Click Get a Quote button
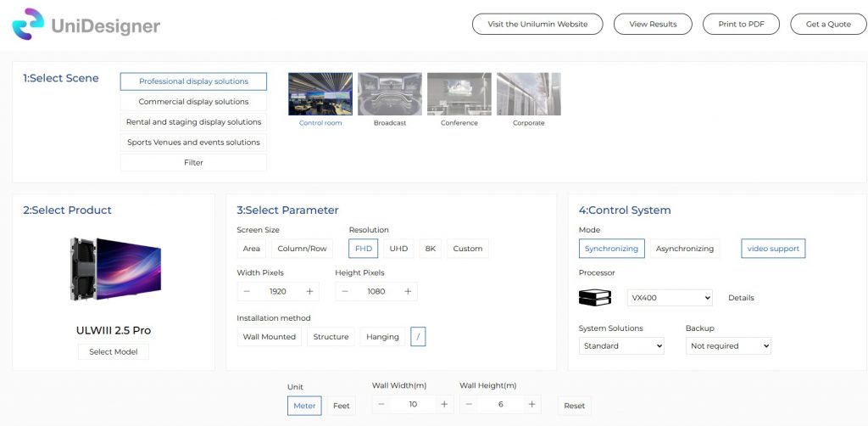The image size is (868, 426). pyautogui.click(x=828, y=24)
